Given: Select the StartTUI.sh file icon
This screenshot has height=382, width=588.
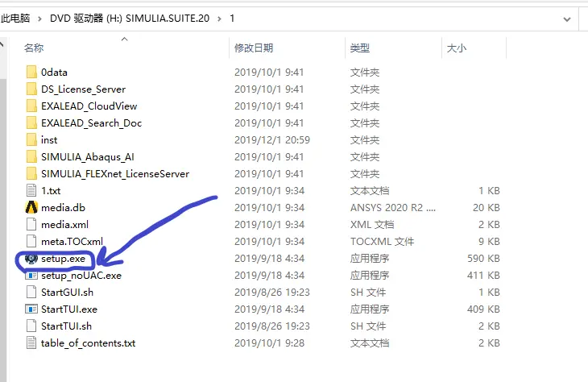Looking at the screenshot, I should 31,326.
